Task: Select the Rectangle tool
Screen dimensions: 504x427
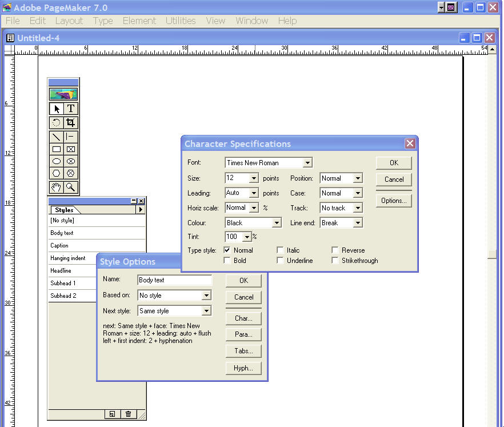Action: tap(56, 149)
